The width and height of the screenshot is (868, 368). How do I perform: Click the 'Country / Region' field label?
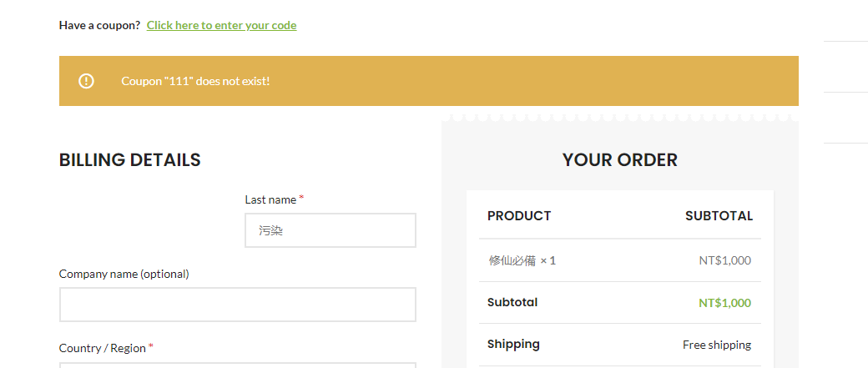point(102,348)
